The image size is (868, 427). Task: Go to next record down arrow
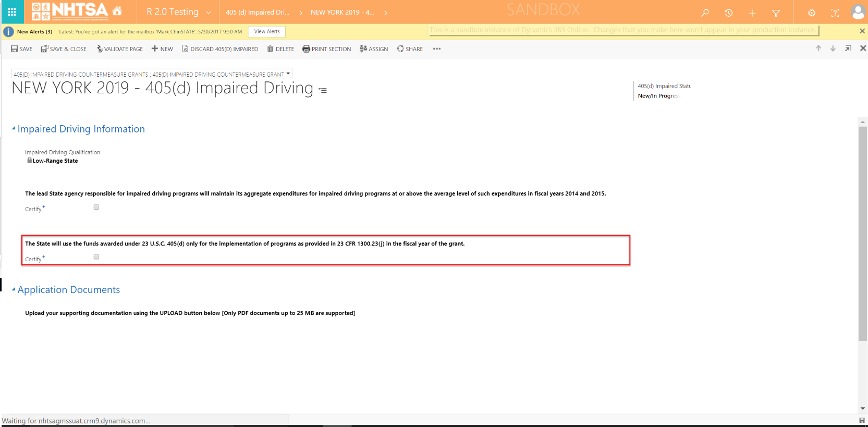pyautogui.click(x=833, y=48)
